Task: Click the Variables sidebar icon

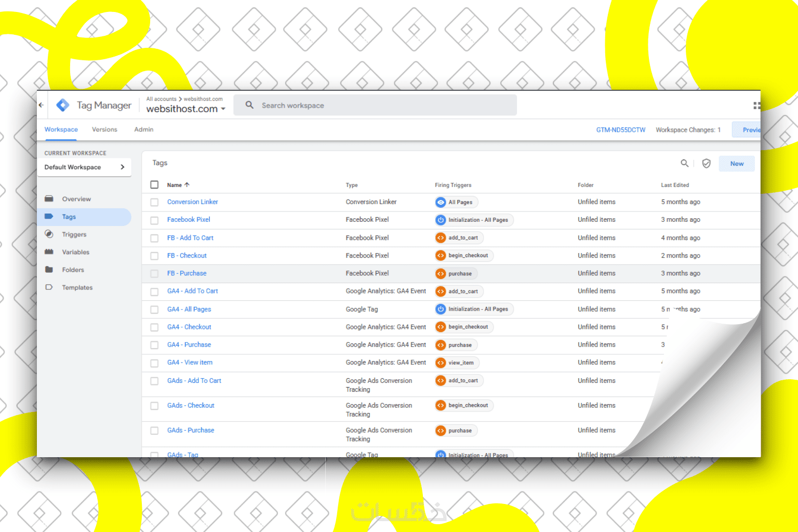Action: (x=49, y=252)
